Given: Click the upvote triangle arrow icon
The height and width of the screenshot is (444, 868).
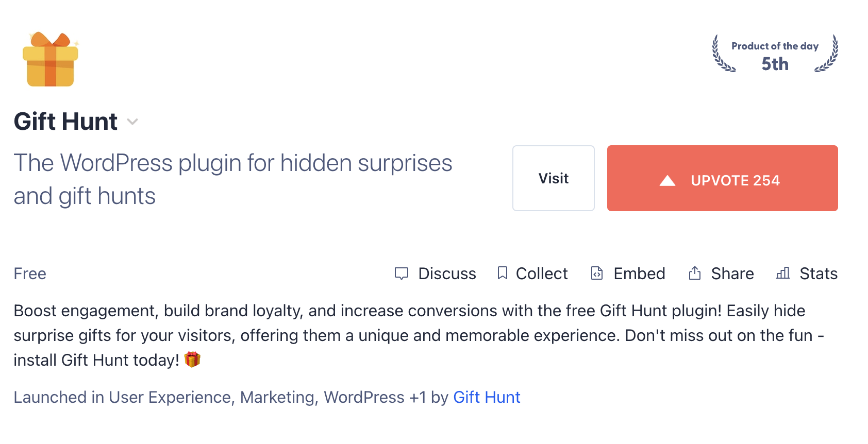Looking at the screenshot, I should 667,180.
